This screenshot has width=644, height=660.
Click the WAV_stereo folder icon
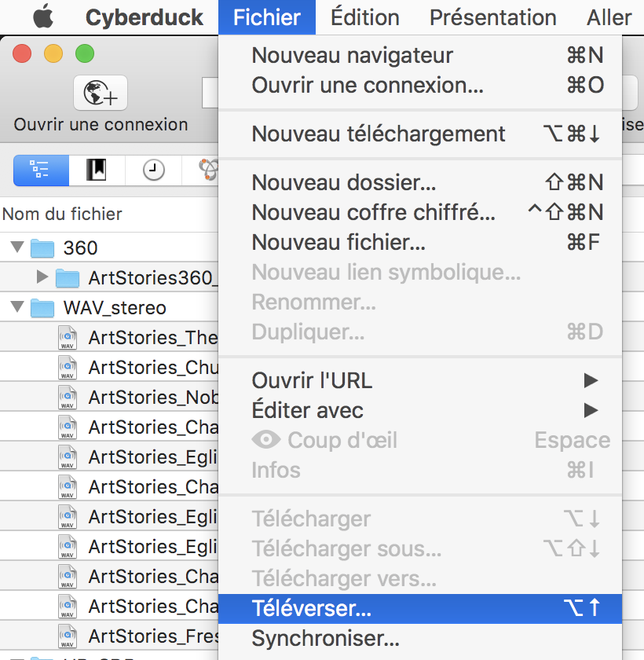pyautogui.click(x=42, y=307)
